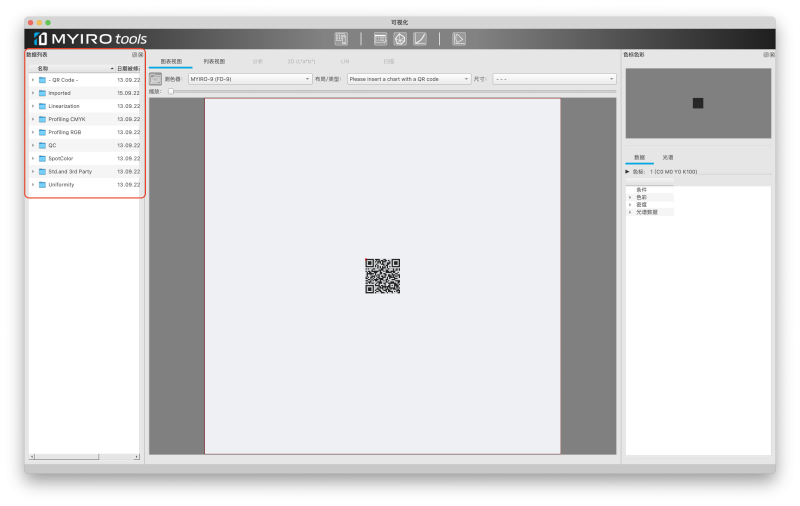
Task: Click the black patch color swatch preview
Action: click(698, 103)
